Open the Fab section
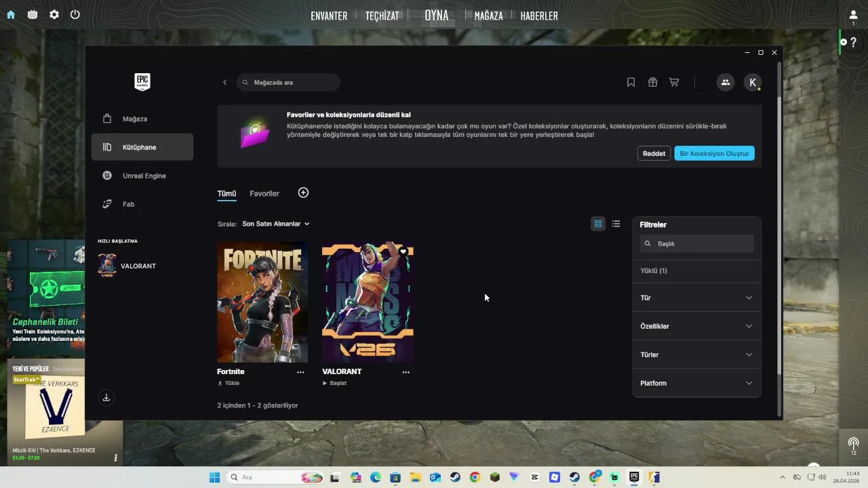The height and width of the screenshot is (488, 868). point(142,204)
